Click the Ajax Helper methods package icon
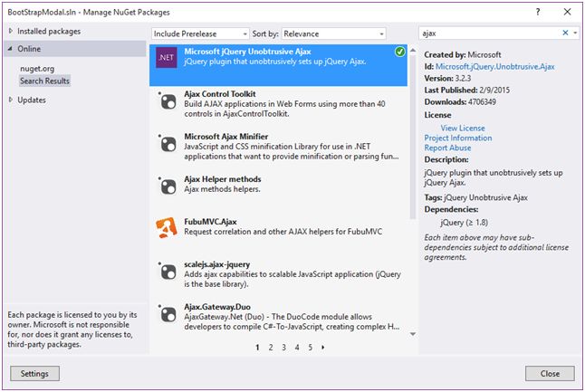 [x=168, y=186]
